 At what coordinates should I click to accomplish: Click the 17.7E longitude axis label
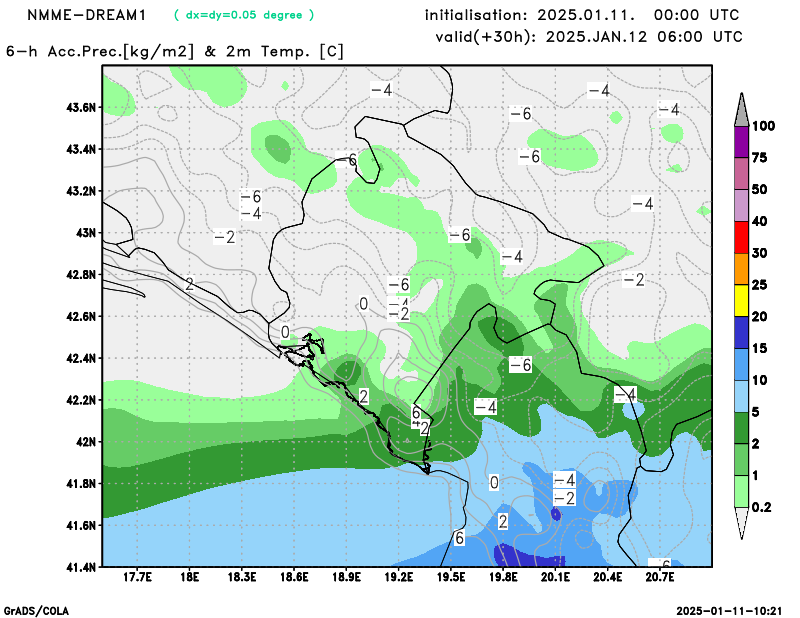click(137, 578)
